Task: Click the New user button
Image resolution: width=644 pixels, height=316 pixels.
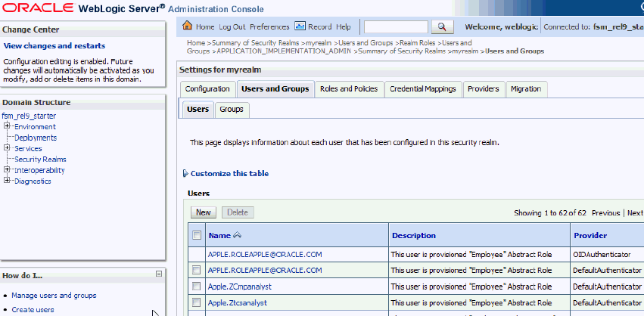Action: [x=204, y=213]
